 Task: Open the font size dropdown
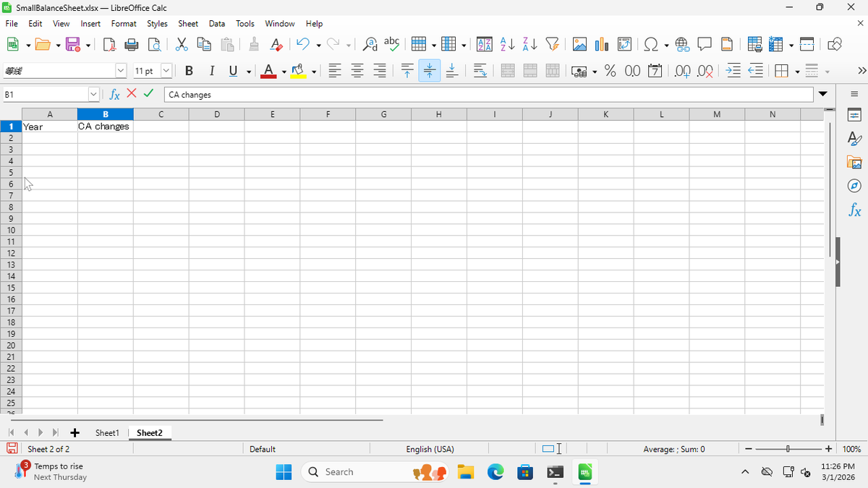[x=166, y=70]
